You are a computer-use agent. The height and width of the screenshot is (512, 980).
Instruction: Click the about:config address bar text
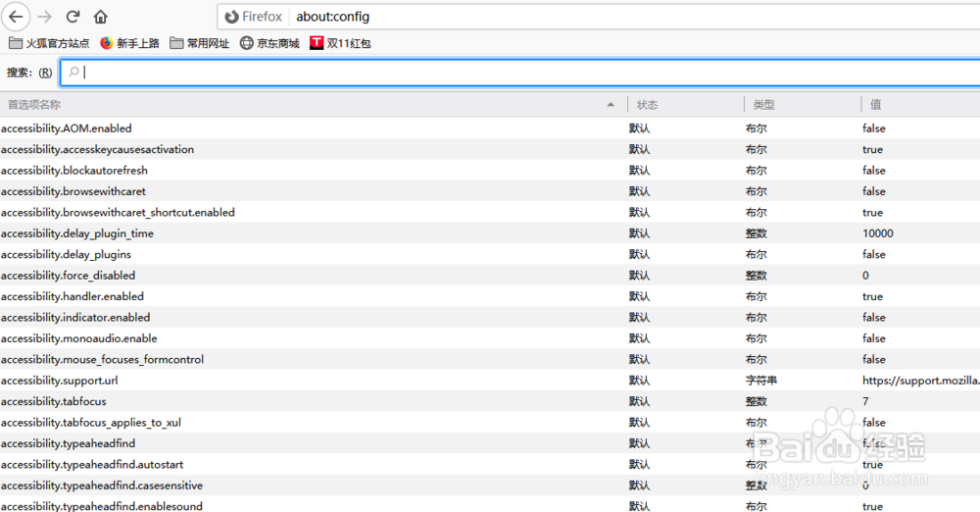[332, 17]
